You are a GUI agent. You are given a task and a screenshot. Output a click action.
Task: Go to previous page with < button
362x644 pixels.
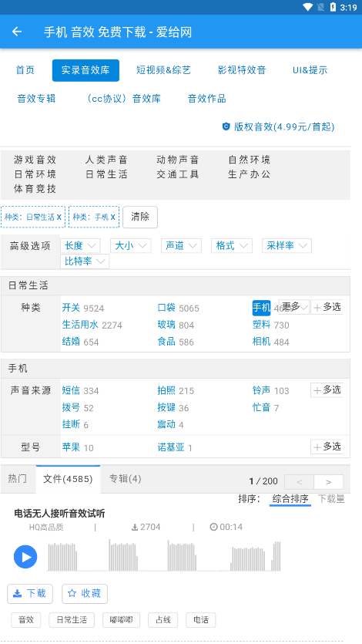pos(300,482)
